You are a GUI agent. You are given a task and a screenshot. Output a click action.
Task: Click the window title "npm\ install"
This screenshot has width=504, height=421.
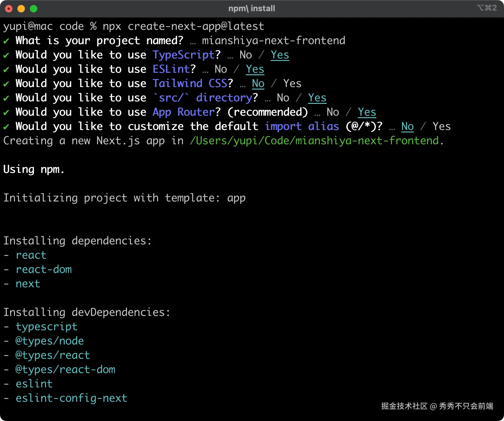[x=252, y=8]
